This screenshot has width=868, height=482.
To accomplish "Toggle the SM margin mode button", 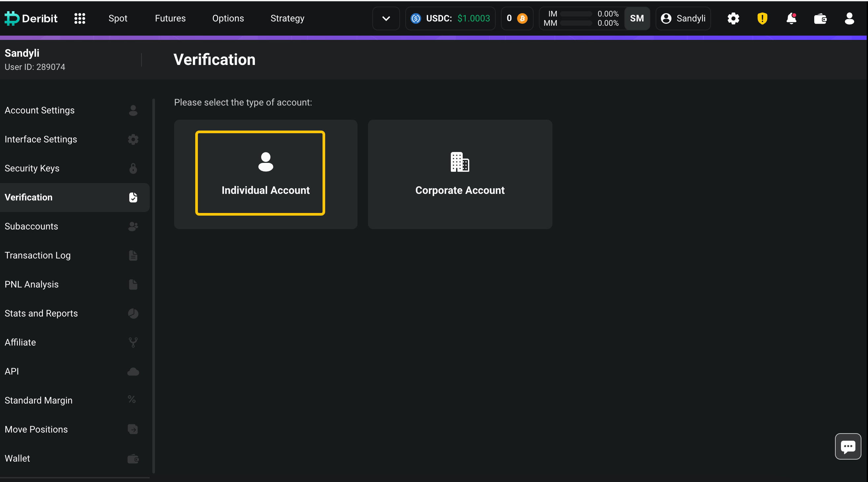I will point(636,18).
